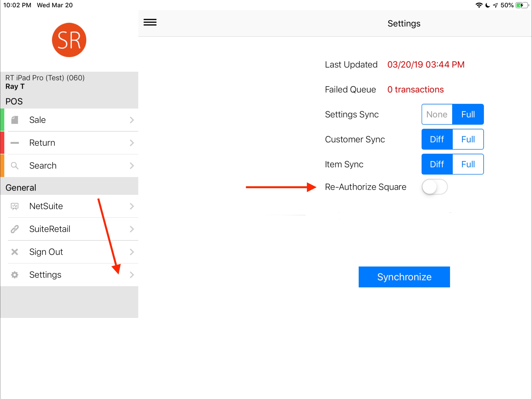
Task: Click the SuiteRetail link chain icon
Action: tap(15, 229)
